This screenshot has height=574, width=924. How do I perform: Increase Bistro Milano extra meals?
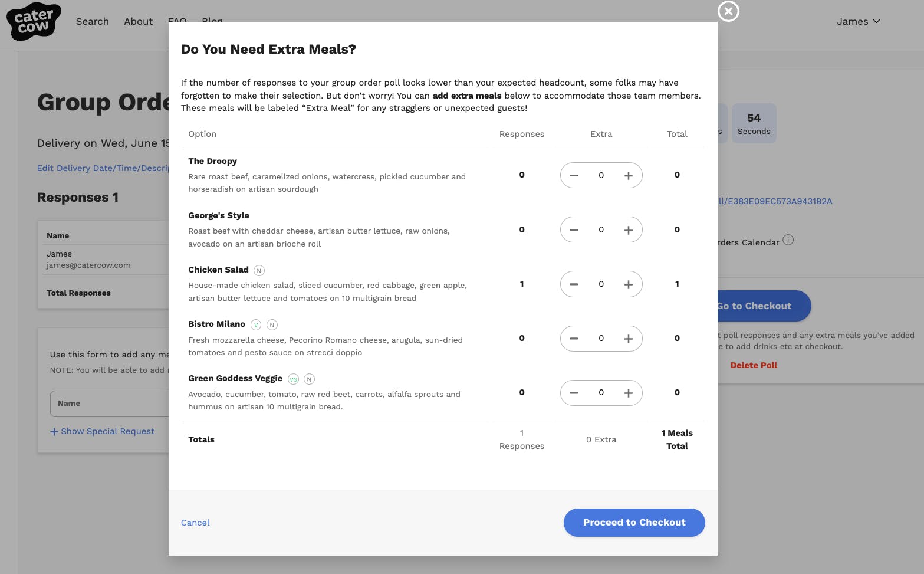[628, 339]
